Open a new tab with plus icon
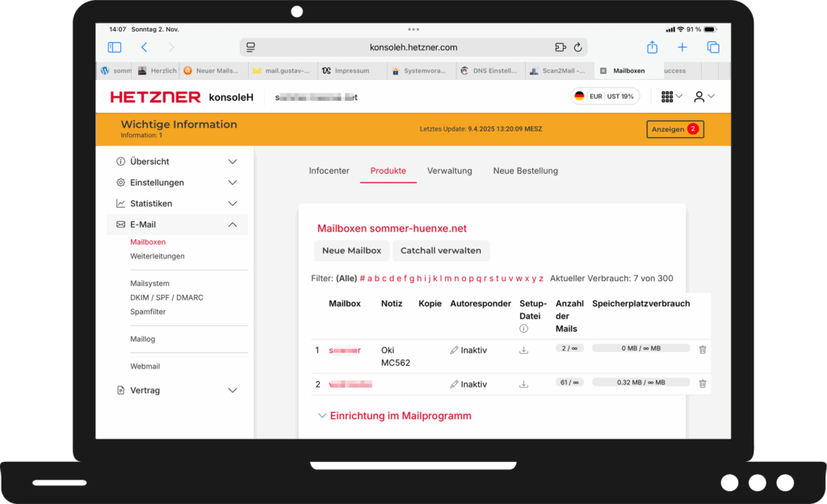This screenshot has height=504, width=827. (x=682, y=48)
